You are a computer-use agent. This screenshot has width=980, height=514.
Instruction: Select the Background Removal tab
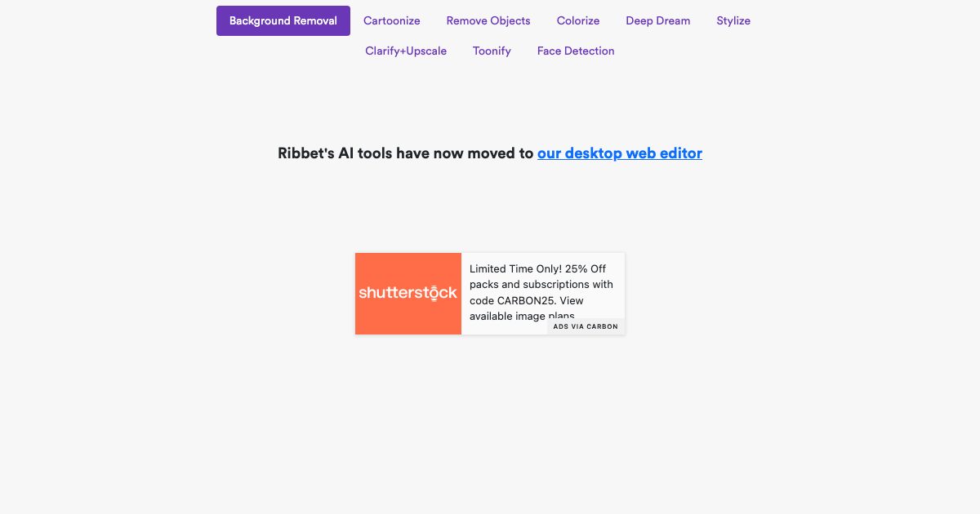(283, 21)
